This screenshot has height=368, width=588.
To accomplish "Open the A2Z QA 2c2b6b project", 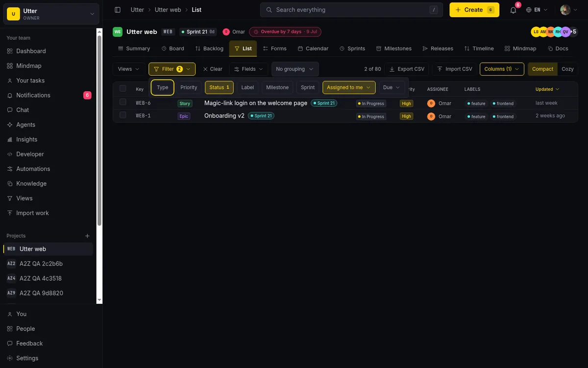I will coord(48,263).
